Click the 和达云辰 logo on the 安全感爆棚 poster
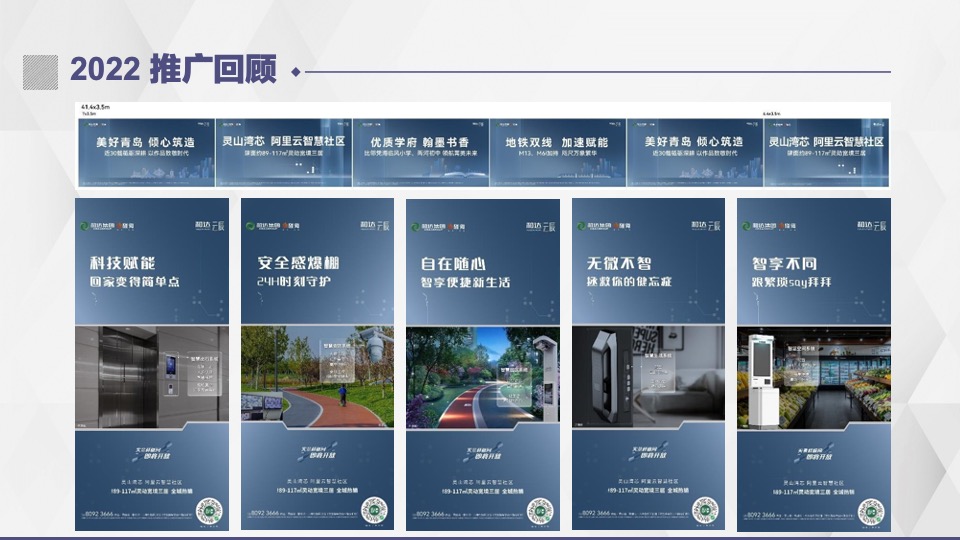Viewport: 960px width, 540px height. coord(375,225)
